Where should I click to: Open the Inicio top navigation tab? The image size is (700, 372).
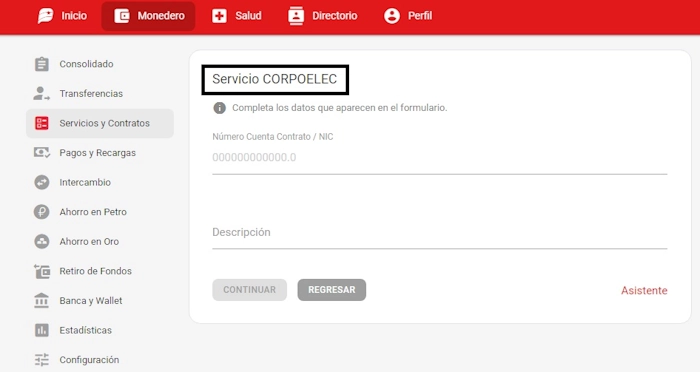(x=62, y=16)
